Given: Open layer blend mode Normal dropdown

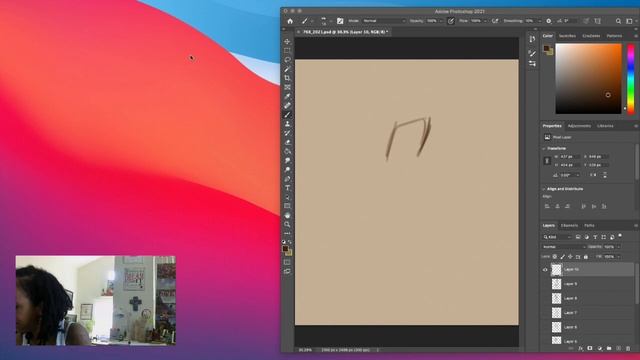Looking at the screenshot, I should click(564, 247).
